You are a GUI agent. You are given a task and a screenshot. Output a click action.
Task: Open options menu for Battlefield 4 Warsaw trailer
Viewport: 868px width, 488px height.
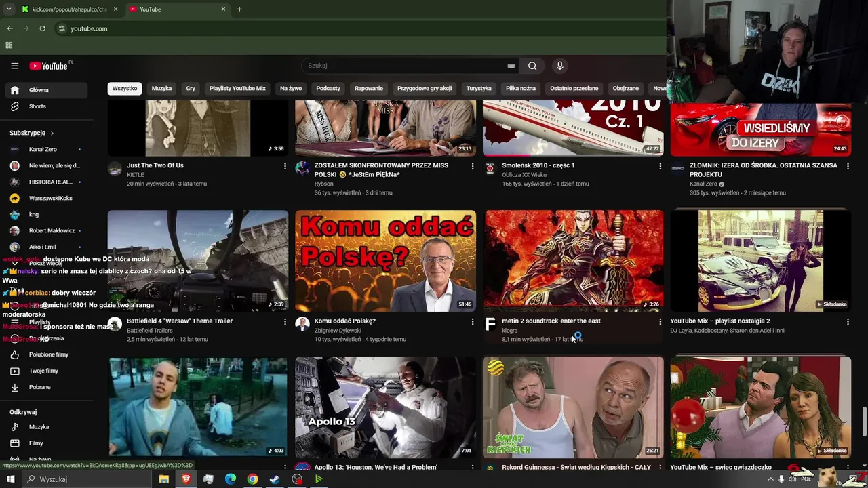tap(285, 322)
